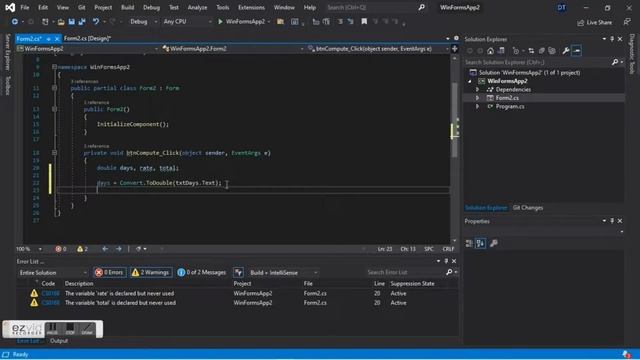Click the Navigate Backward icon in the toolbar
640x360 pixels.
(x=14, y=22)
